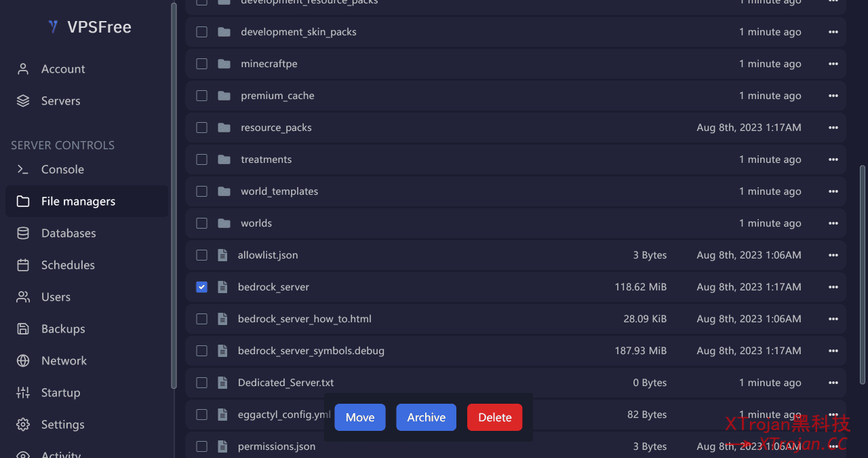868x458 pixels.
Task: Open the world_templates folder
Action: pos(279,191)
